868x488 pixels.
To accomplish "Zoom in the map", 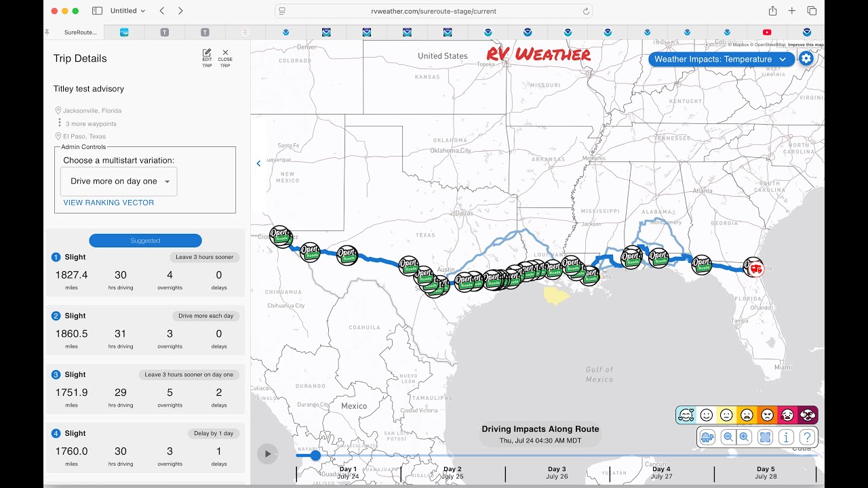I will [x=744, y=437].
